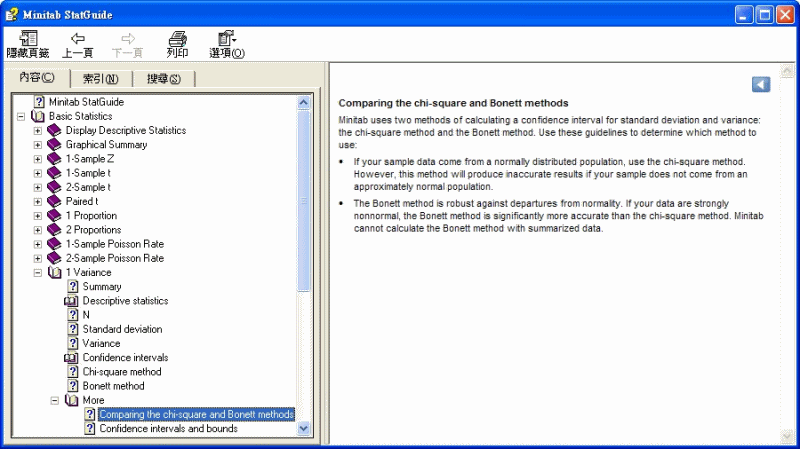Screen dimensions: 800x449
Task: Expand the Paired t node
Action: coord(38,202)
